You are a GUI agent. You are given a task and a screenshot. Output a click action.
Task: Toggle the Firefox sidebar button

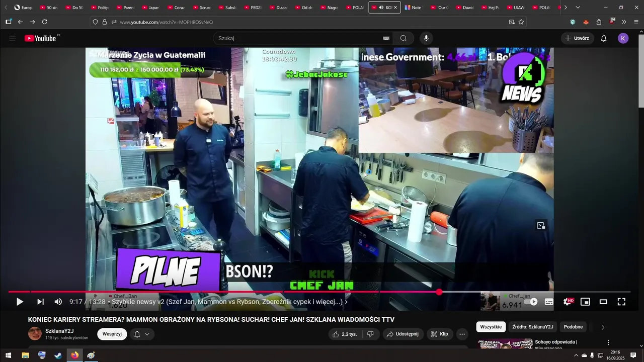8,22
